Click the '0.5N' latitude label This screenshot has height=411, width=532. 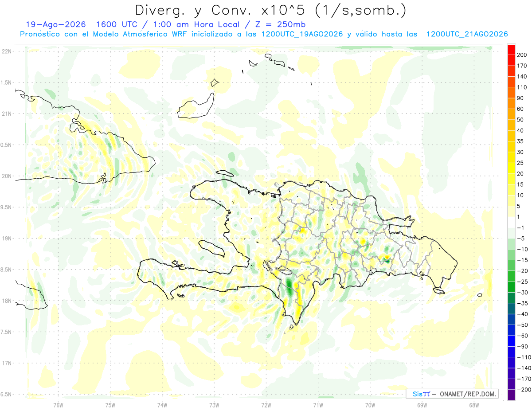tap(6, 145)
